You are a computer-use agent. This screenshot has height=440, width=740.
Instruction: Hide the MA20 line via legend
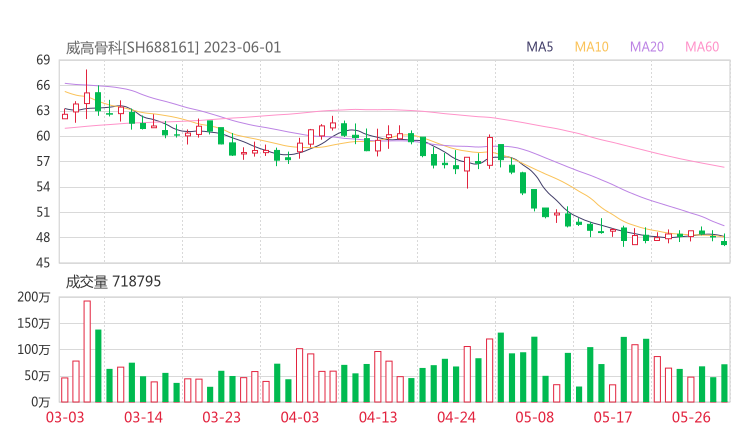click(647, 47)
